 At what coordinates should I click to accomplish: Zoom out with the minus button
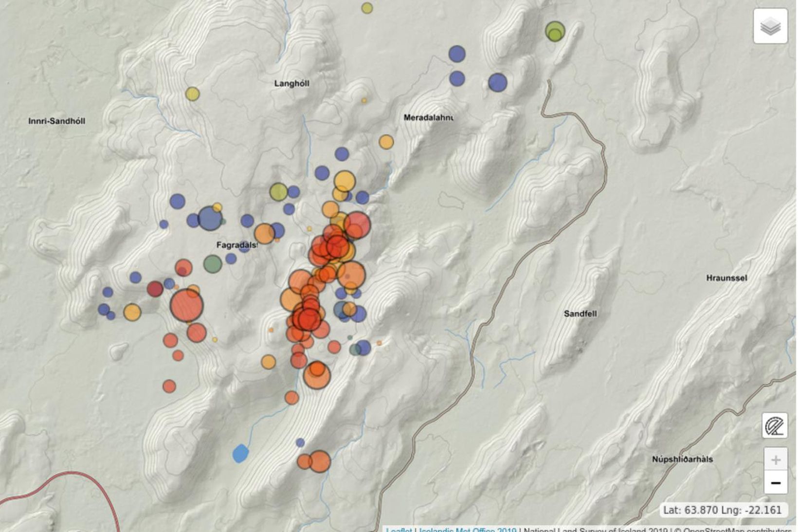(x=776, y=483)
